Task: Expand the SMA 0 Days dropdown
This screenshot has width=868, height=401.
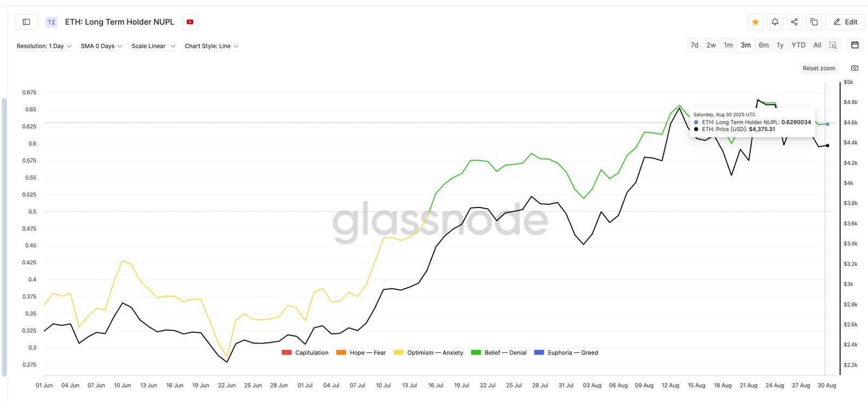Action: 101,46
